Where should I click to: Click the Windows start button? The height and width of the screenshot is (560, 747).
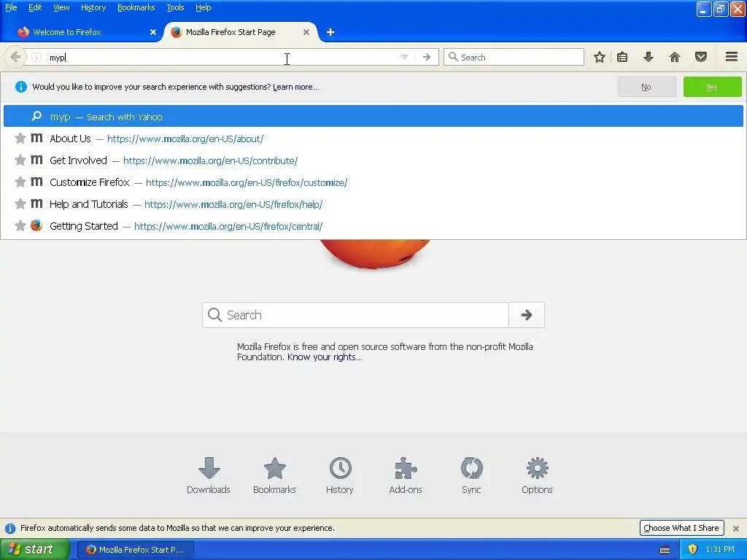click(34, 549)
